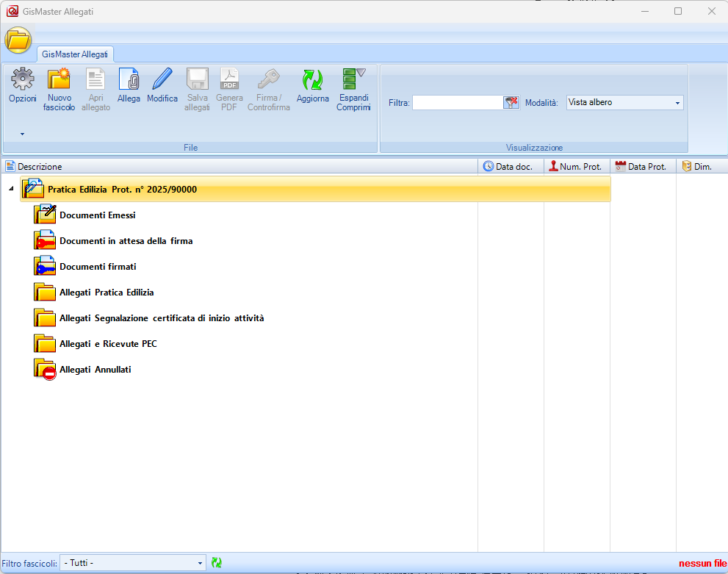The image size is (728, 574).
Task: Open the Opzioni gear settings
Action: pos(23,86)
